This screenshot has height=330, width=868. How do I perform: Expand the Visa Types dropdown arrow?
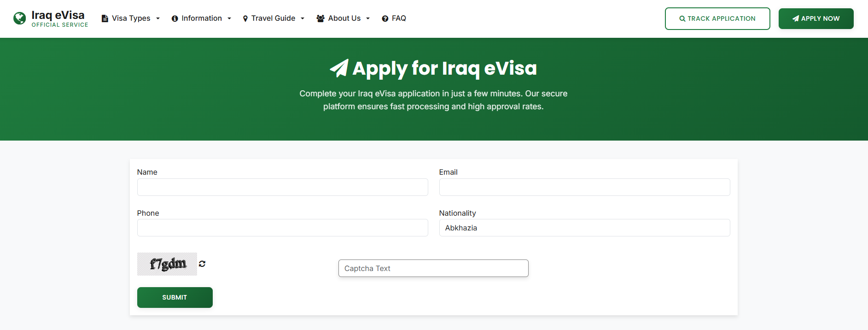pos(158,18)
